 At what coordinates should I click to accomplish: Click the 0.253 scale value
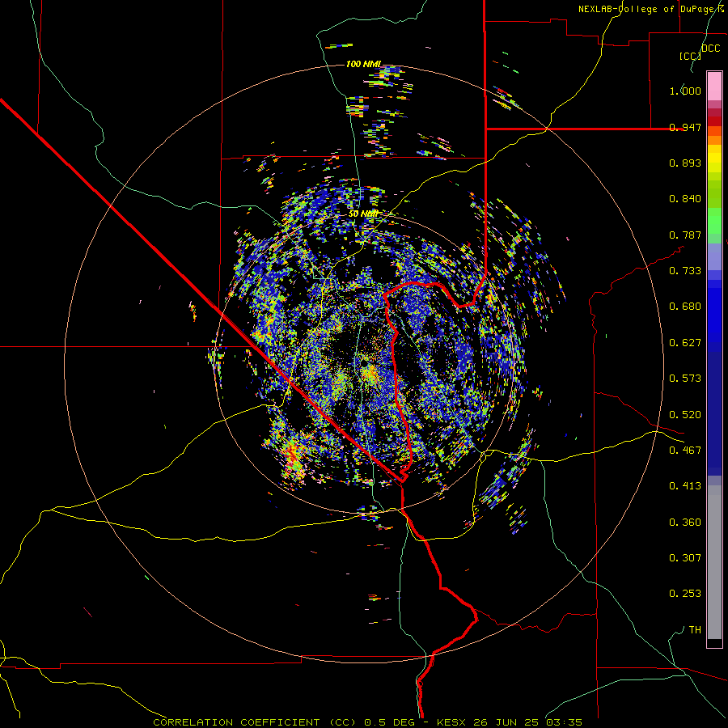pyautogui.click(x=685, y=594)
